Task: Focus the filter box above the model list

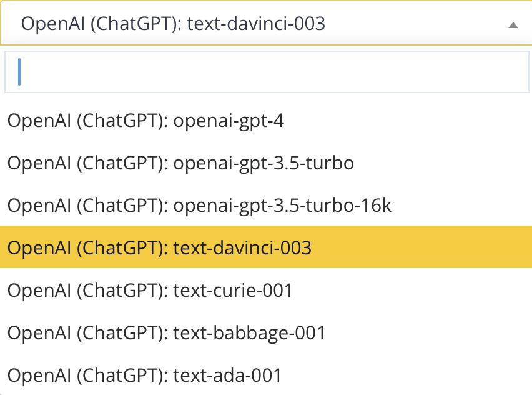Action: pyautogui.click(x=267, y=72)
